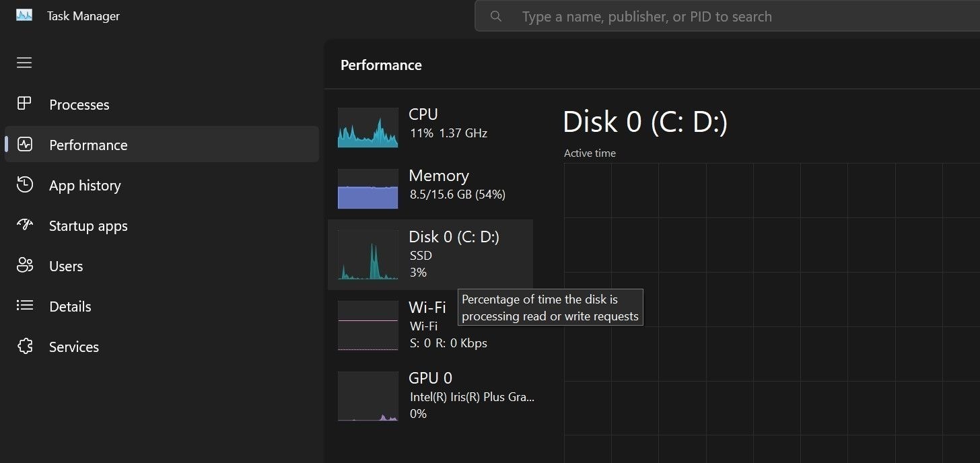Select the Memory usage thumbnail
The height and width of the screenshot is (463, 980).
(367, 188)
